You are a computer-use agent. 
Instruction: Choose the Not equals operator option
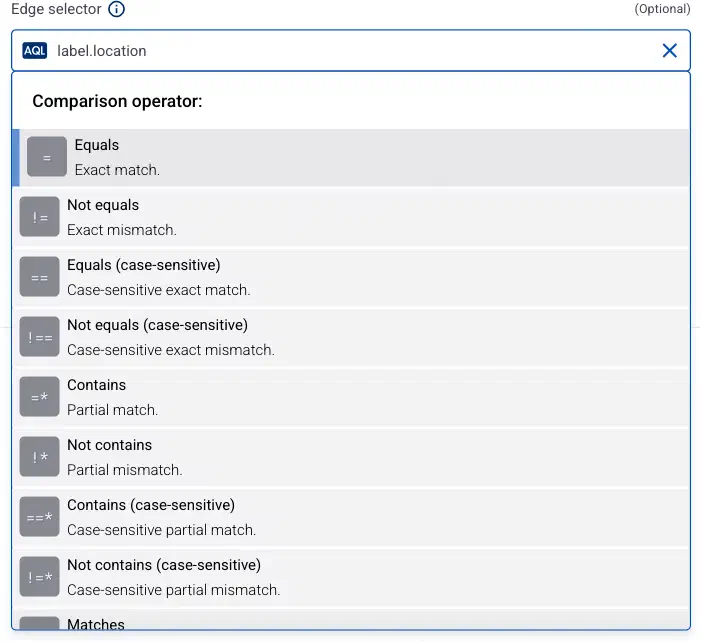click(x=351, y=217)
